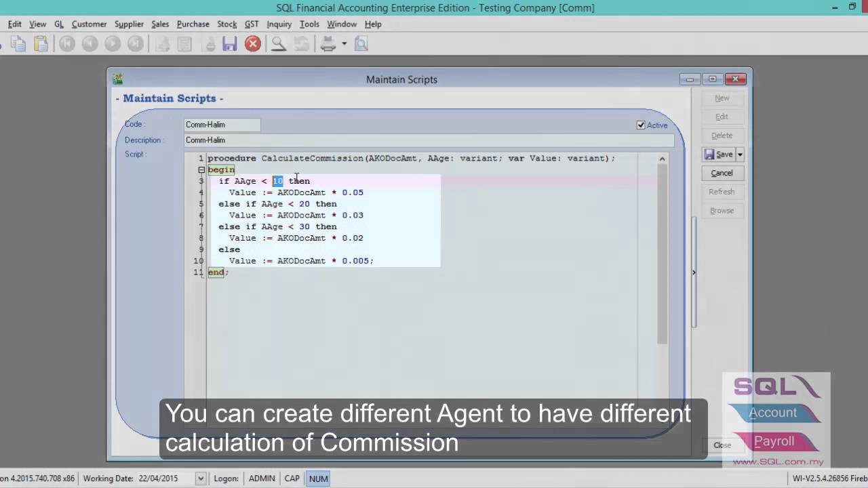Image resolution: width=868 pixels, height=488 pixels.
Task: Click the greyed Edit document toolbar icon
Action: [x=184, y=44]
